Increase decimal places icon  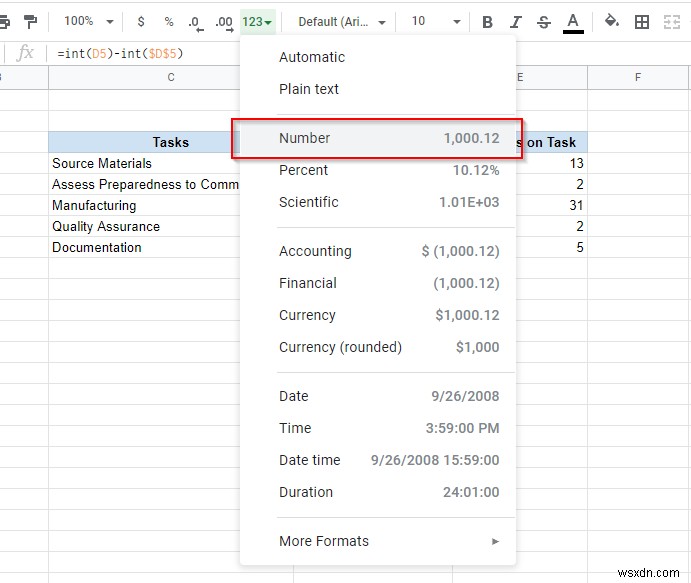click(x=224, y=22)
